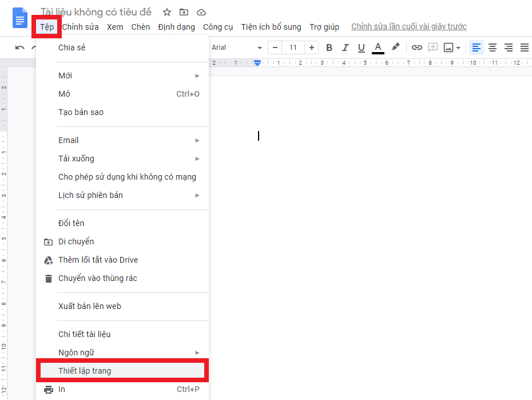Image resolution: width=532 pixels, height=400 pixels.
Task: Choose Thêm lối tắt vào Drive
Action: [x=122, y=260]
